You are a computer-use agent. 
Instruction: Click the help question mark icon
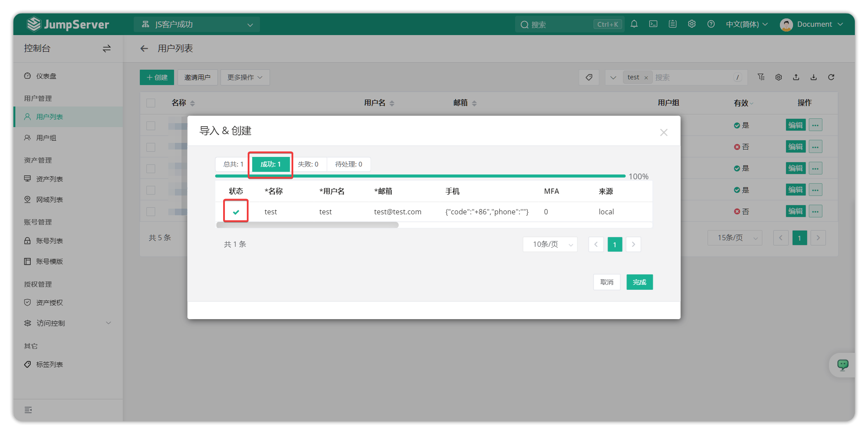tap(711, 24)
